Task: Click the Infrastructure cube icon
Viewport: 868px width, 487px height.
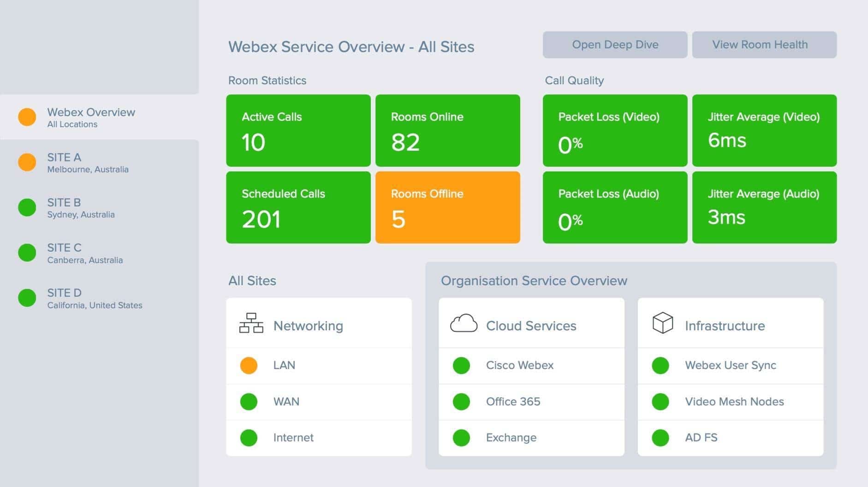Action: 663,323
